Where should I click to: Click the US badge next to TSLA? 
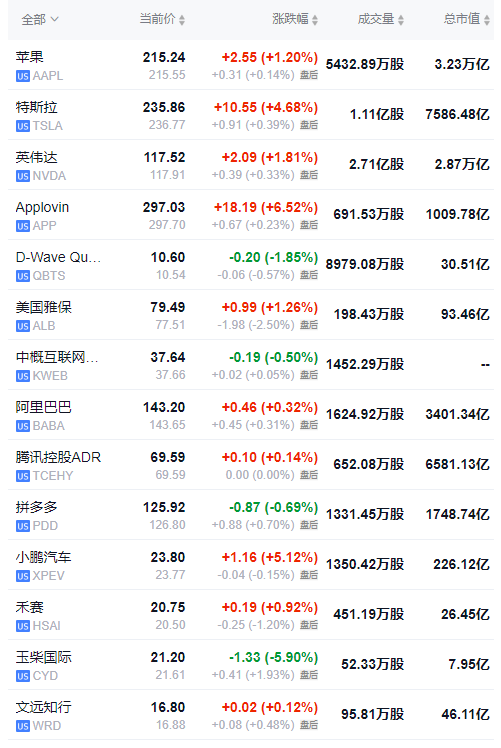click(22, 126)
